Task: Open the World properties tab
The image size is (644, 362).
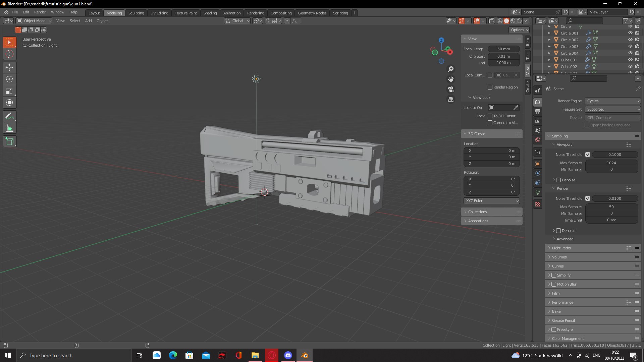Action: point(538,140)
